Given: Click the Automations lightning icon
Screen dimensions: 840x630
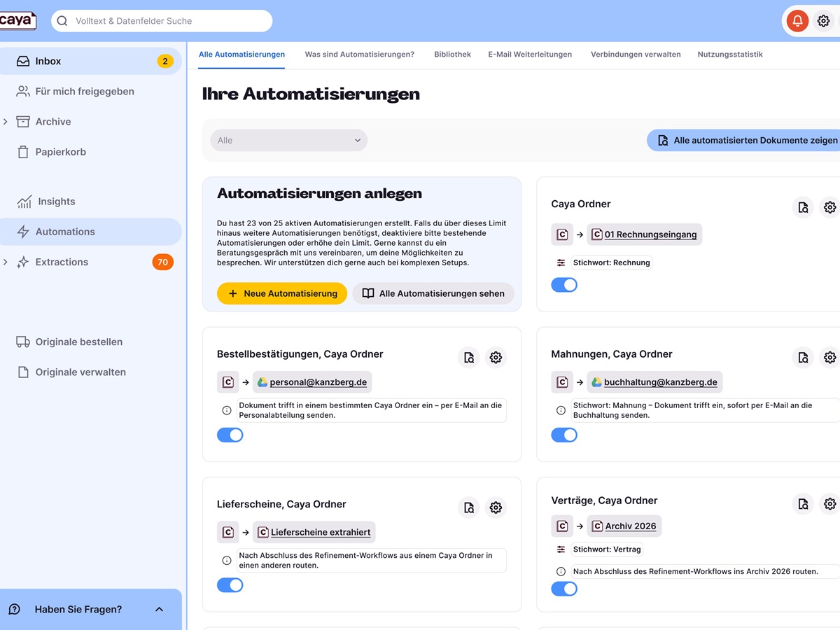Looking at the screenshot, I should pos(23,232).
